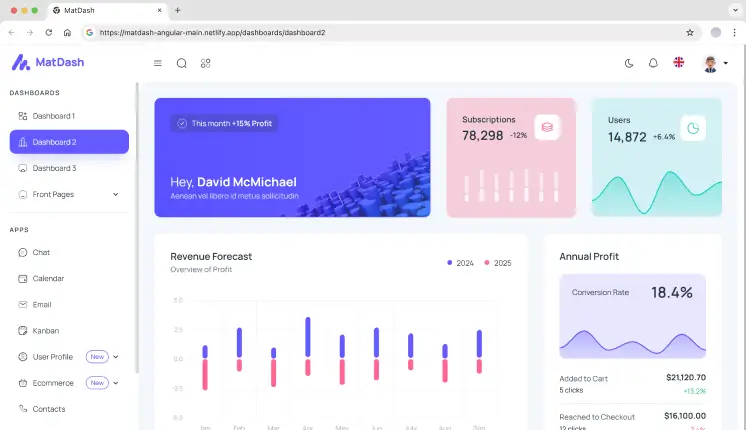Open a new browser tab
Viewport: 746px width, 430px height.
click(x=177, y=10)
